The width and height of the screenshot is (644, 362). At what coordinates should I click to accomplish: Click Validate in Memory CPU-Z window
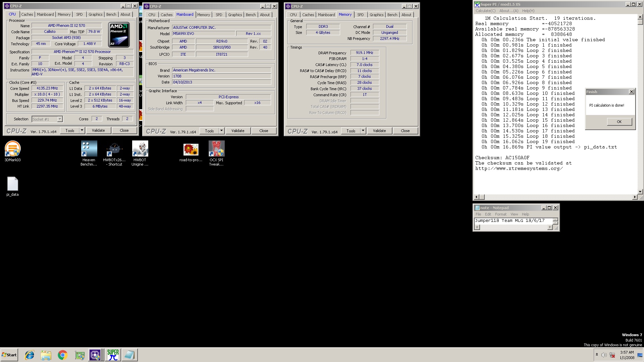coord(379,131)
